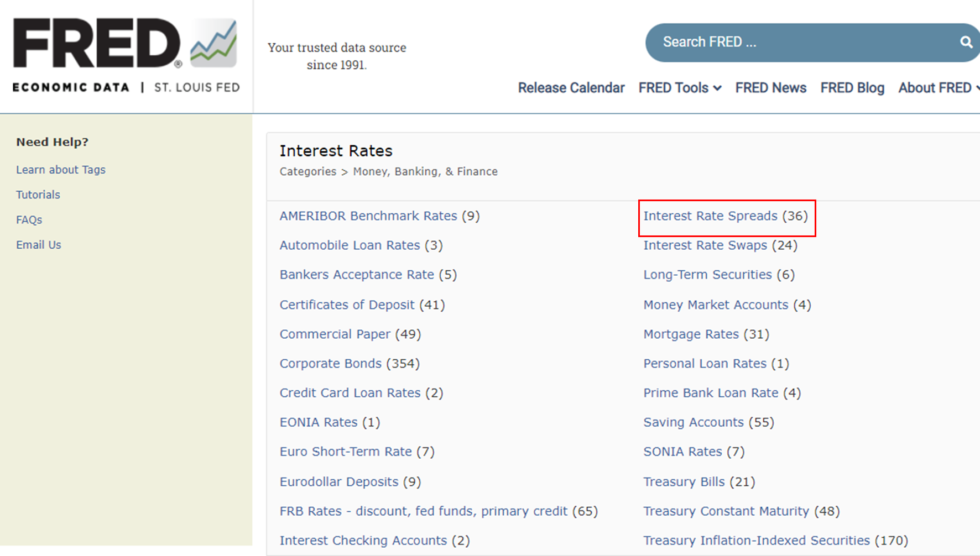This screenshot has width=980, height=556.
Task: Open Money Market Accounts category
Action: point(716,305)
